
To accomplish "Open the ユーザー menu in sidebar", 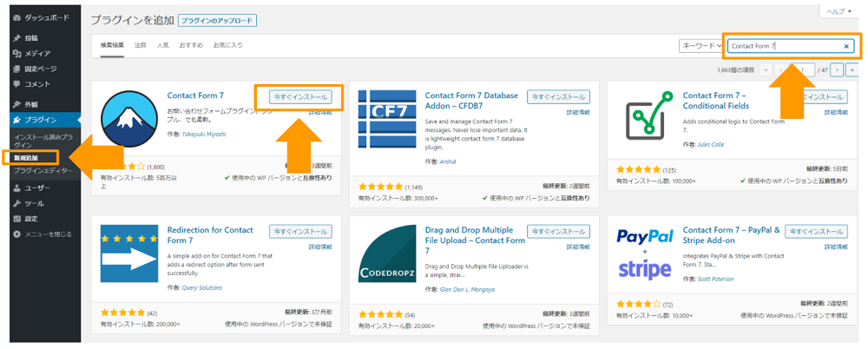I will pyautogui.click(x=36, y=188).
